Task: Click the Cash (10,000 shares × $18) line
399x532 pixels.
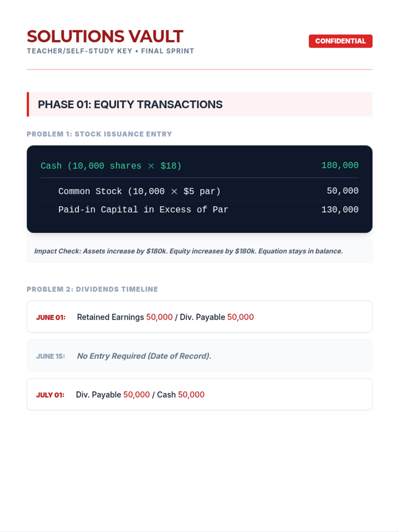Action: click(111, 166)
